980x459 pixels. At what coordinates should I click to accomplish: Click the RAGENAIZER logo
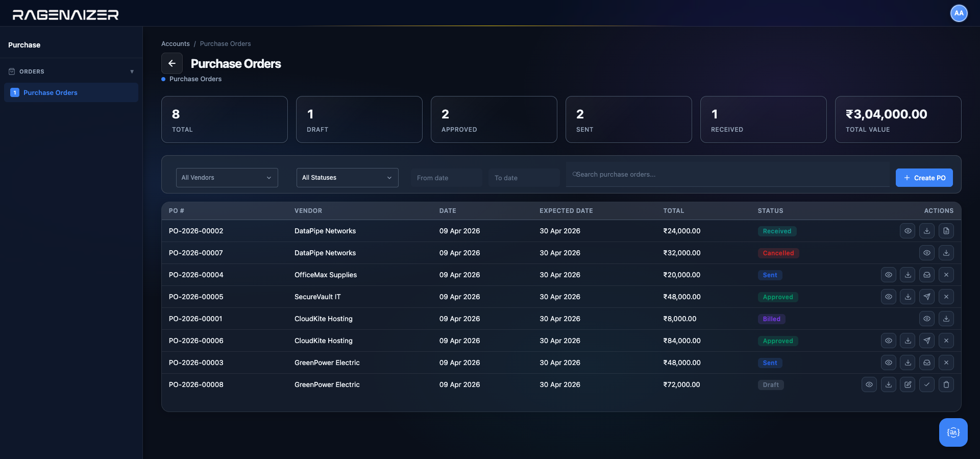coord(66,15)
